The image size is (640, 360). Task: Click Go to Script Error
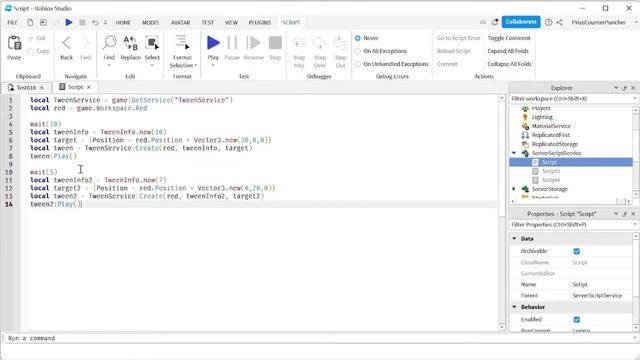pyautogui.click(x=458, y=38)
